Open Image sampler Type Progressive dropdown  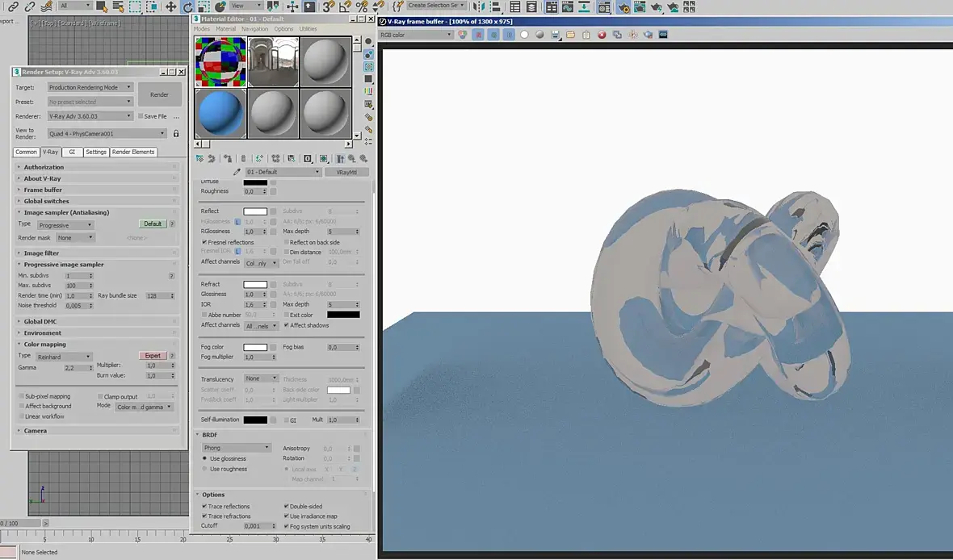pos(65,225)
